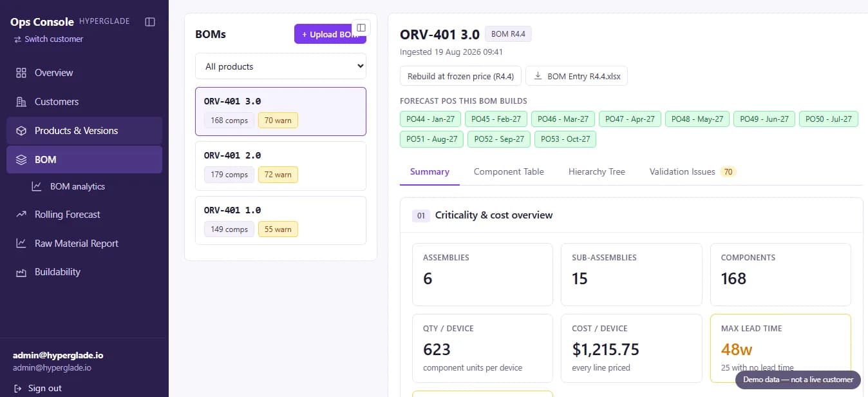The width and height of the screenshot is (868, 397).
Task: Click the BOMs panel collapse icon
Action: pos(361,28)
